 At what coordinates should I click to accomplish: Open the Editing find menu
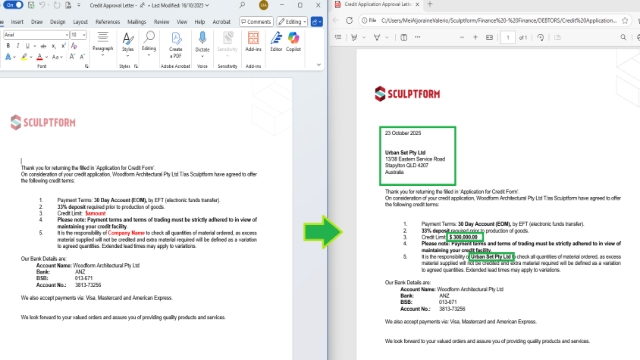point(149,43)
